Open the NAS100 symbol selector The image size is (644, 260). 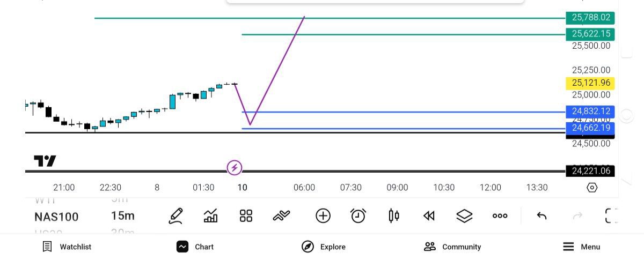pyautogui.click(x=56, y=217)
